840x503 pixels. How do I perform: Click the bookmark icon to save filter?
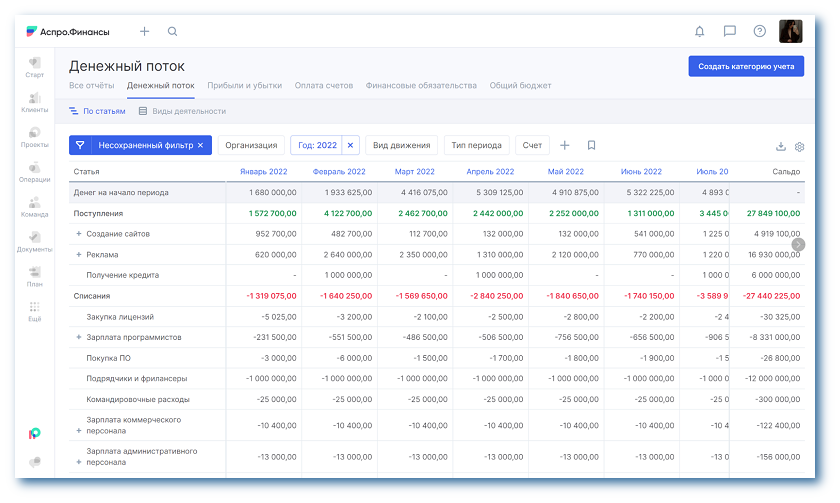click(591, 145)
